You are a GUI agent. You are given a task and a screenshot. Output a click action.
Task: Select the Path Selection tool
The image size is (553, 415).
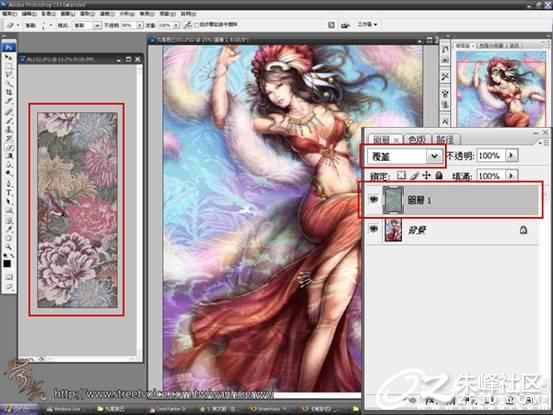pos(8,202)
